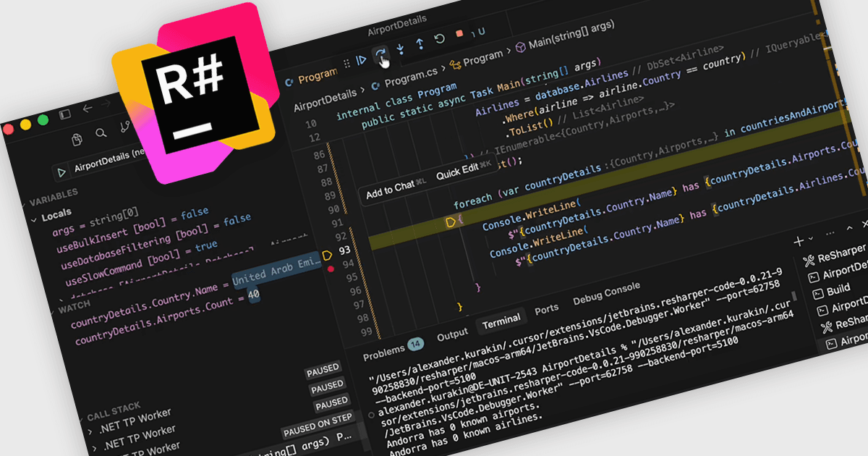This screenshot has height=456, width=868.
Task: Click the terminal scrollbar thumb
Action: (x=794, y=297)
